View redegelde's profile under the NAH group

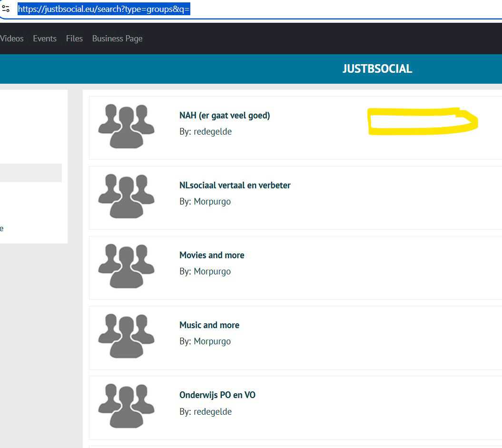click(x=213, y=132)
